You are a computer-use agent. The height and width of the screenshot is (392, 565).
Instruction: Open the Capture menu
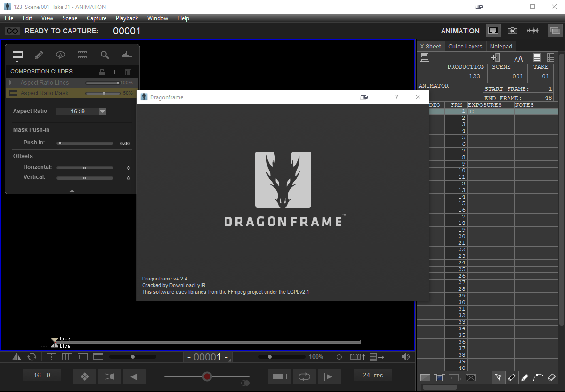(97, 18)
